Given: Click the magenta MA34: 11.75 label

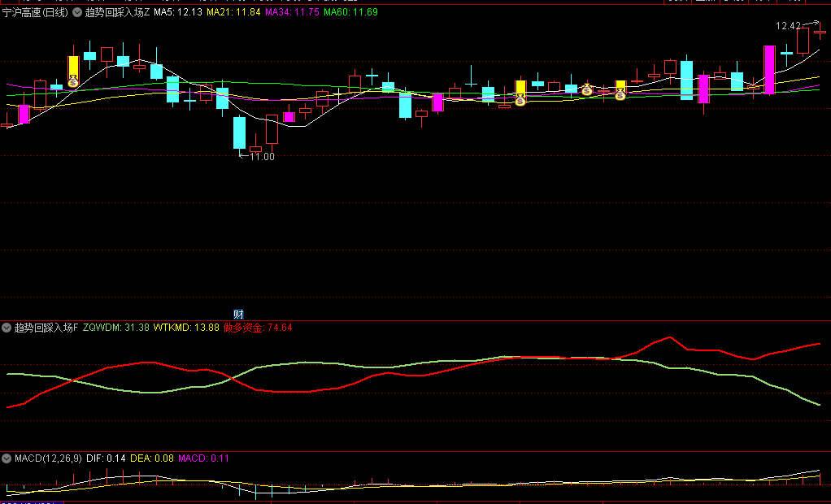Looking at the screenshot, I should (292, 12).
